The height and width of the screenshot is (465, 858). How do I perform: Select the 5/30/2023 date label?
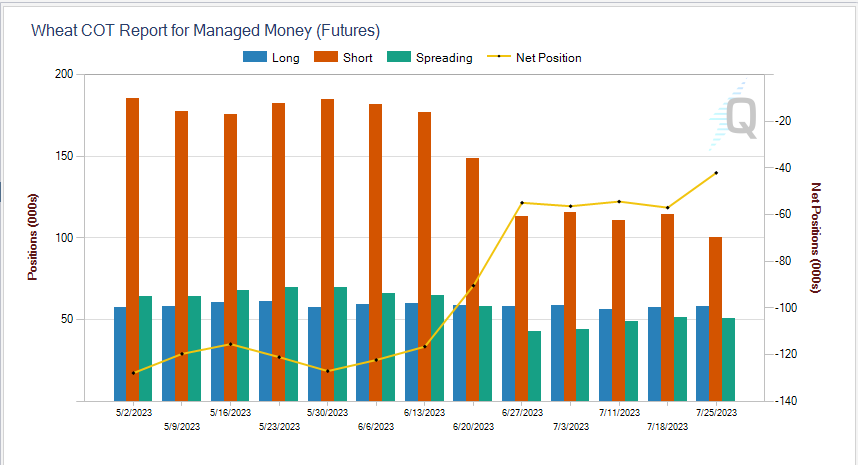pyautogui.click(x=327, y=412)
